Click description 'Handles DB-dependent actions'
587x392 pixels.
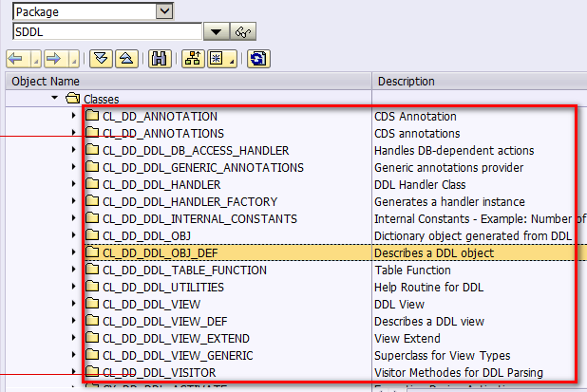(454, 151)
